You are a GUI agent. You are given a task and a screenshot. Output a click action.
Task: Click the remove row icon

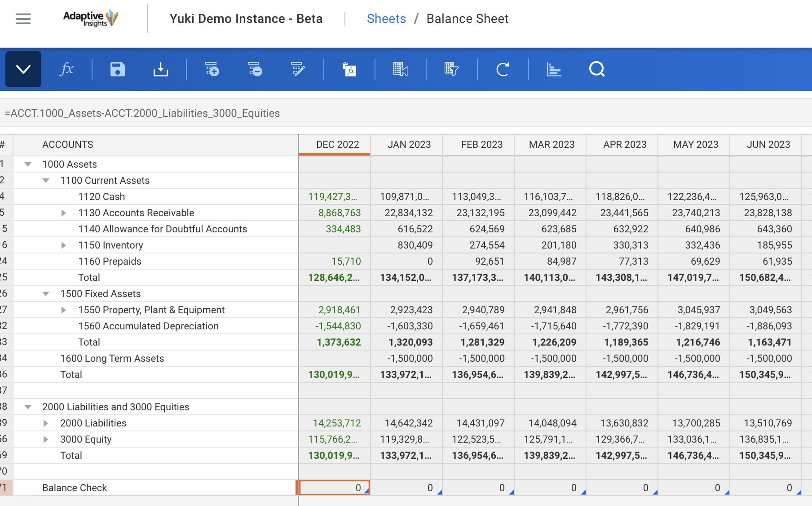click(x=255, y=70)
